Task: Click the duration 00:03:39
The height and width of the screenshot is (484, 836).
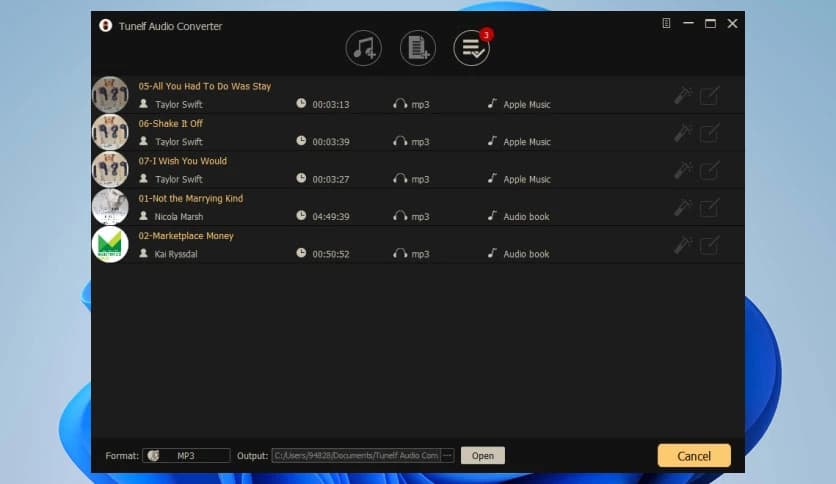Action: point(331,142)
